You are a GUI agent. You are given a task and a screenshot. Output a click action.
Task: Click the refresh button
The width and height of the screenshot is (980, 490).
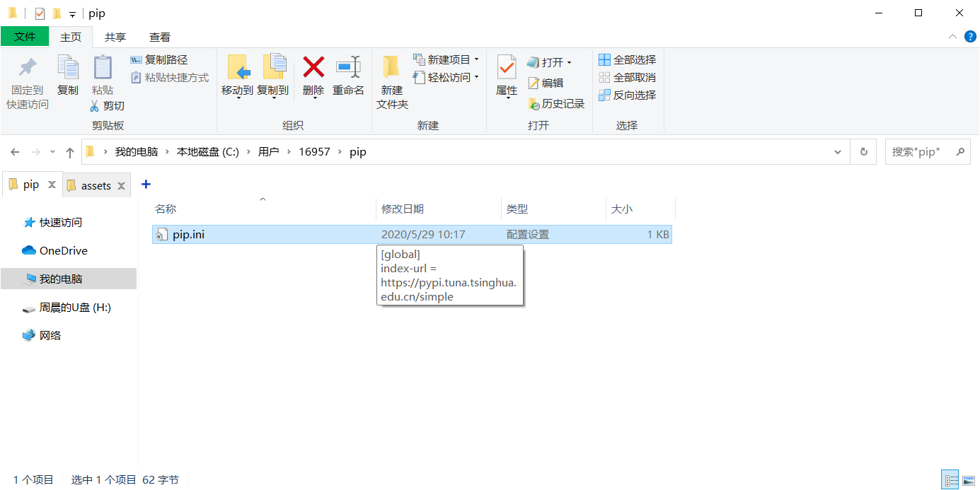pos(863,152)
